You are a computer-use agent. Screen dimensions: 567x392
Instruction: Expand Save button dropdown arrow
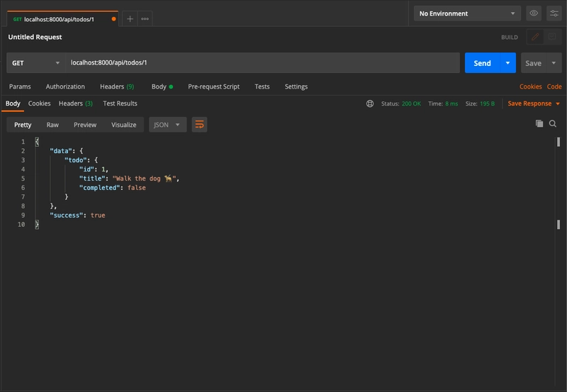(x=554, y=63)
